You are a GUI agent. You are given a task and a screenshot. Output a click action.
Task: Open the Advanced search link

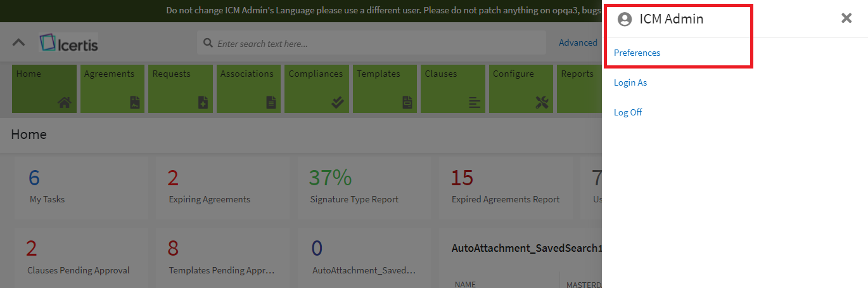click(x=577, y=43)
